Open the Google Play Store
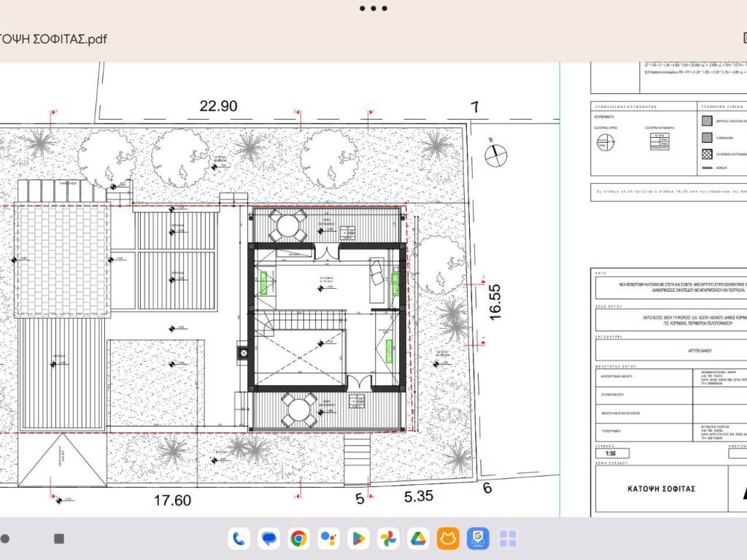The width and height of the screenshot is (747, 560). tap(358, 539)
